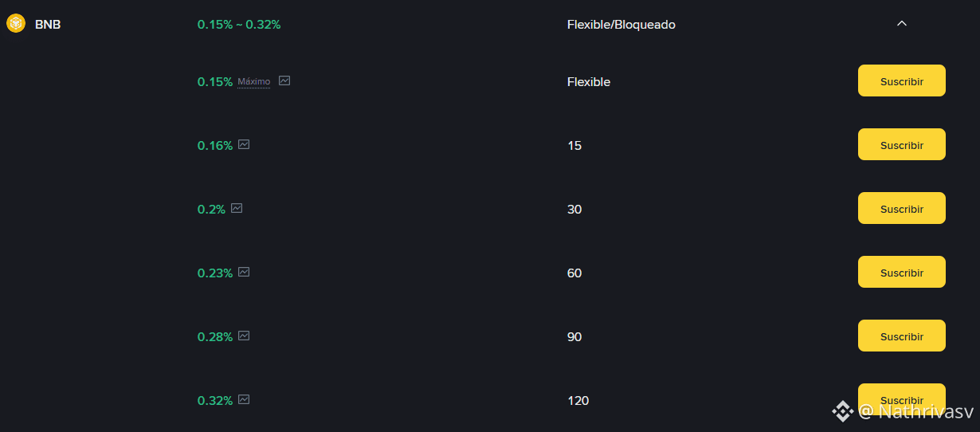Click the Máximo dotted-underline label
This screenshot has width=980, height=432.
click(254, 81)
